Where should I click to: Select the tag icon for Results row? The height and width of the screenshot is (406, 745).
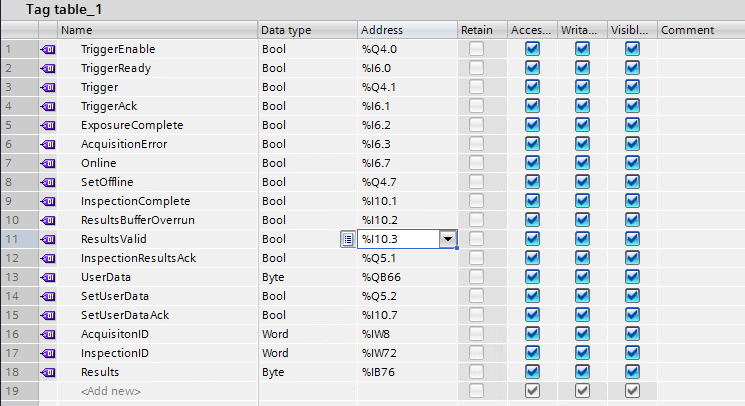pyautogui.click(x=48, y=372)
